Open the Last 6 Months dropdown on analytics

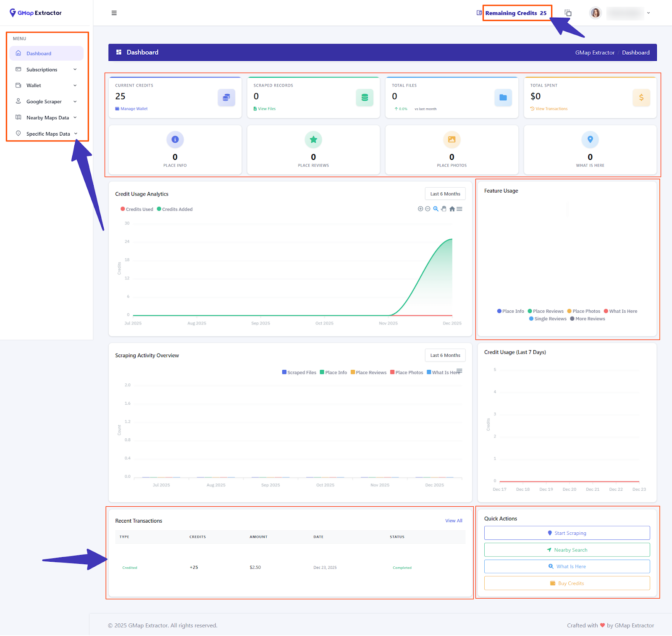point(445,194)
